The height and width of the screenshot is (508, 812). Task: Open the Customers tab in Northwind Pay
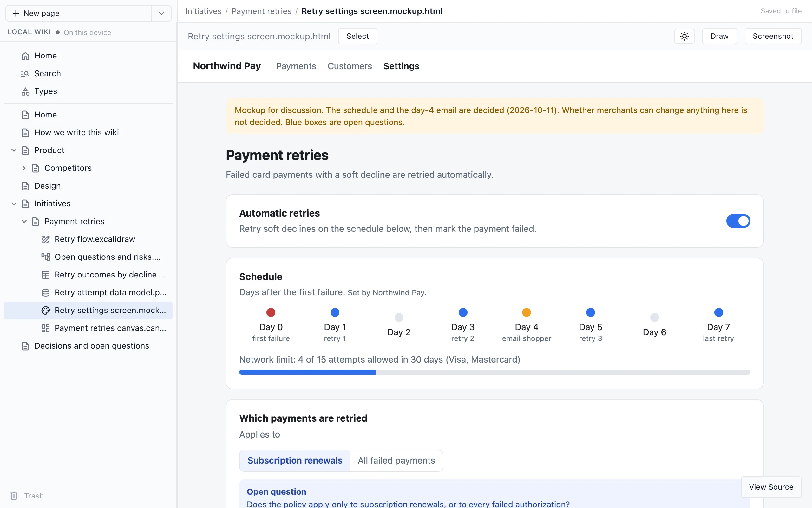350,66
